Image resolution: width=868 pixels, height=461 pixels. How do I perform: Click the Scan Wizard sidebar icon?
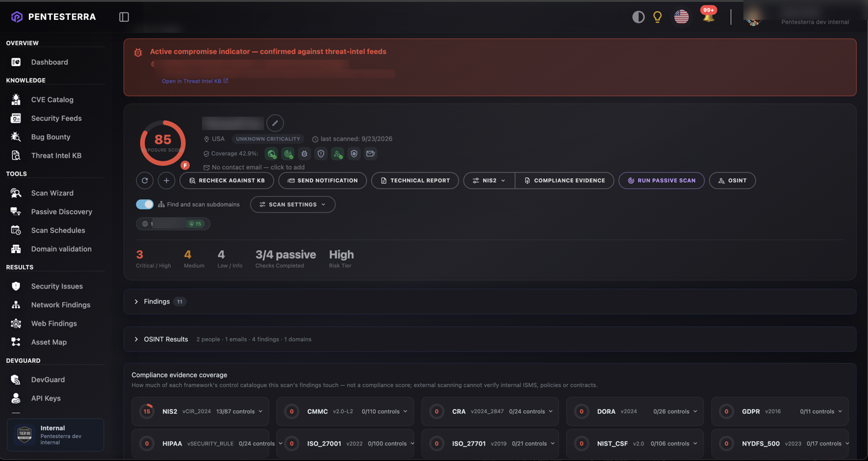16,193
